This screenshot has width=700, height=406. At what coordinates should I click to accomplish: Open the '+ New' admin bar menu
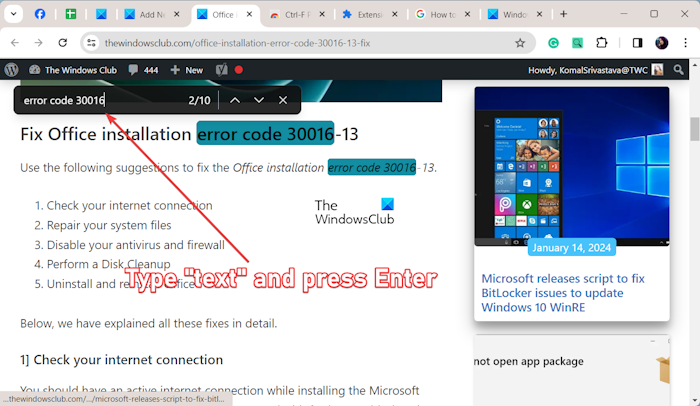pyautogui.click(x=187, y=70)
